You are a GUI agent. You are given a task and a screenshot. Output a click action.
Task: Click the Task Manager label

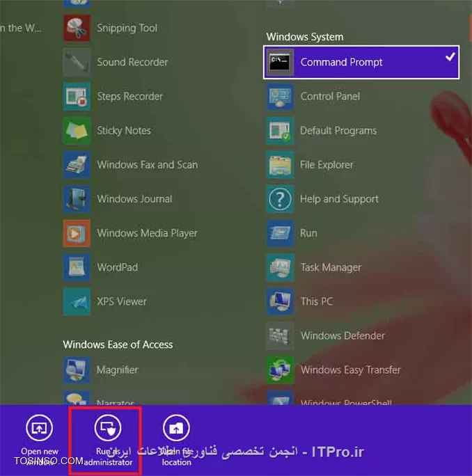tap(331, 267)
